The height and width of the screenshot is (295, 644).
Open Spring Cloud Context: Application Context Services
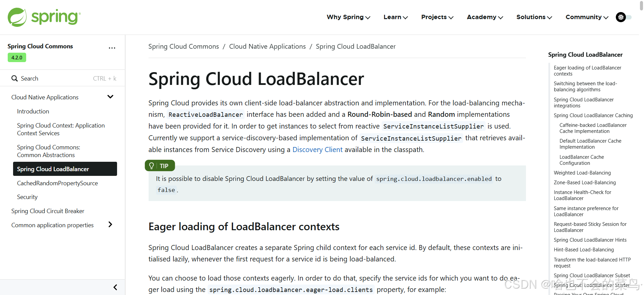(61, 129)
